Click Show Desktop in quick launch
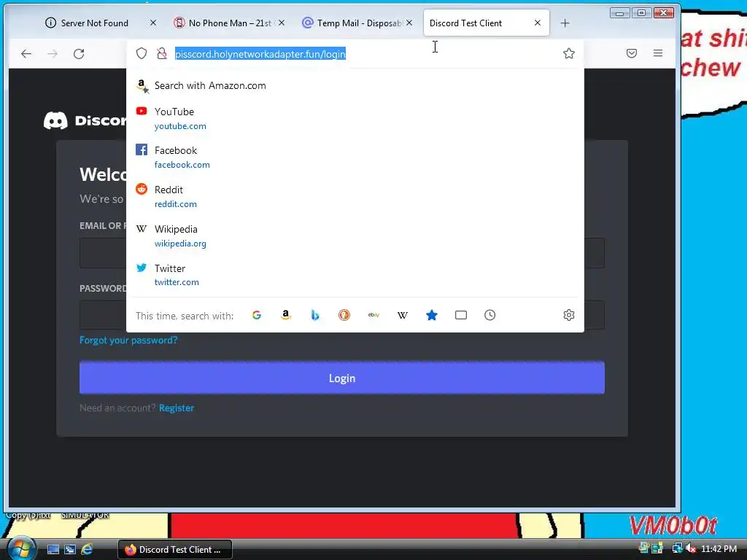Image resolution: width=747 pixels, height=560 pixels. [53, 550]
